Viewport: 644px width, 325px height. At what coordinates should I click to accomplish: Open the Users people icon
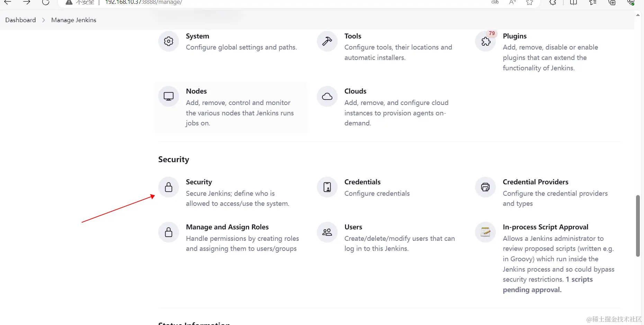point(327,232)
